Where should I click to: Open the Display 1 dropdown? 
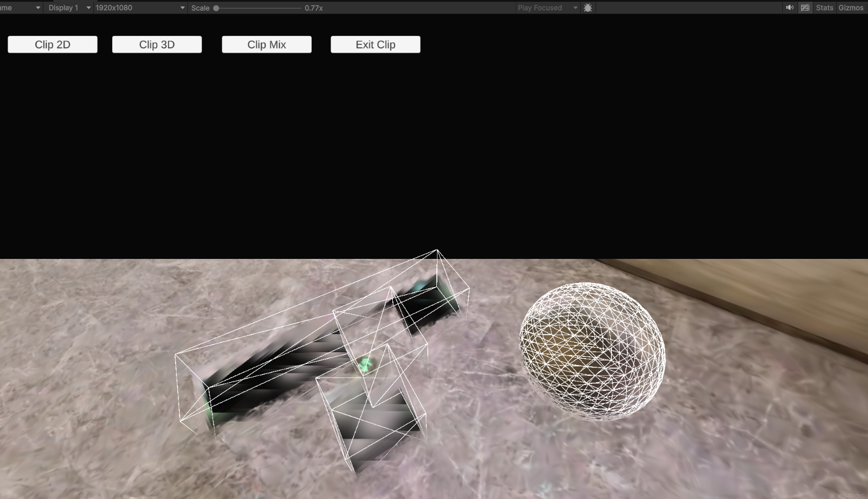click(69, 8)
